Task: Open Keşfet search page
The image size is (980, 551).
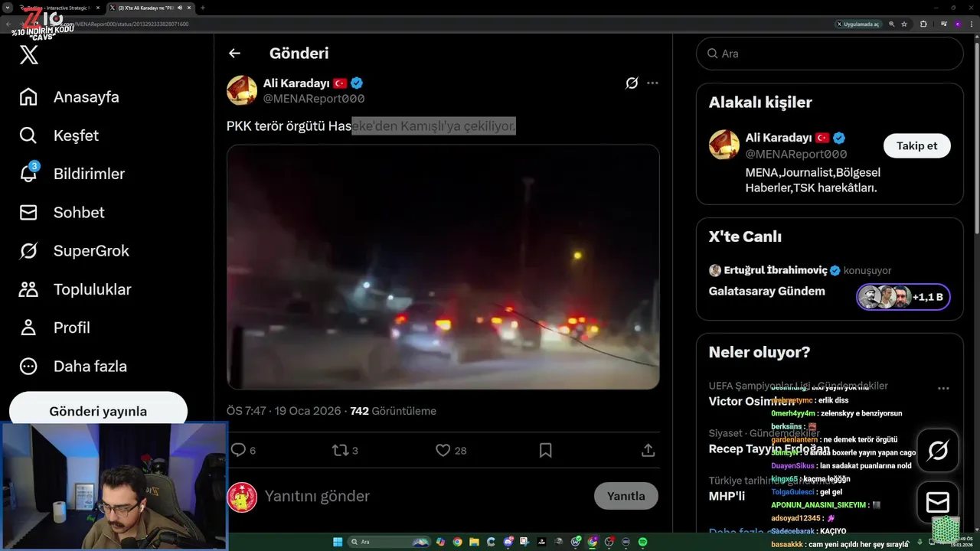Action: click(59, 135)
